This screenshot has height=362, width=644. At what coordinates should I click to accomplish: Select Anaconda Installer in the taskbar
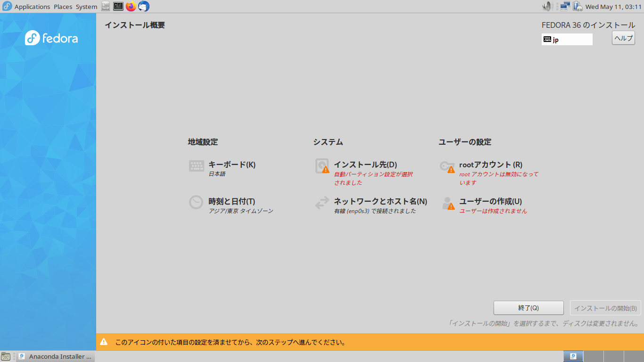pyautogui.click(x=56, y=356)
